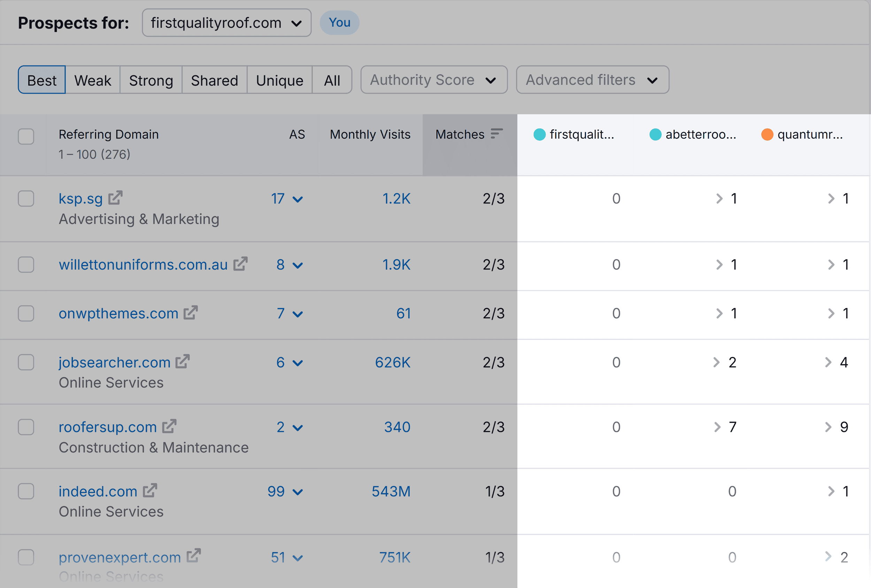871x588 pixels.
Task: Click the external link icon beside willettonuniforms.com.au
Action: pos(241,264)
